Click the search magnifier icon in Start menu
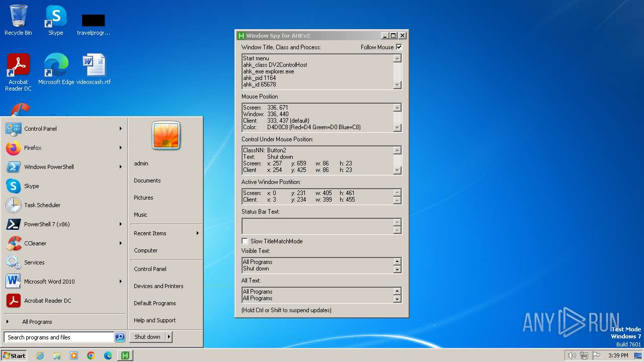 point(120,337)
